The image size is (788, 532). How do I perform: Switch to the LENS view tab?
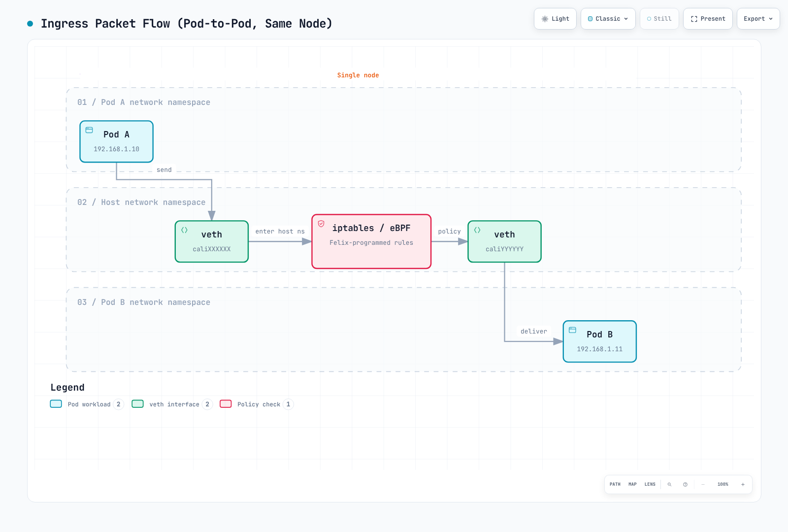[x=650, y=484]
